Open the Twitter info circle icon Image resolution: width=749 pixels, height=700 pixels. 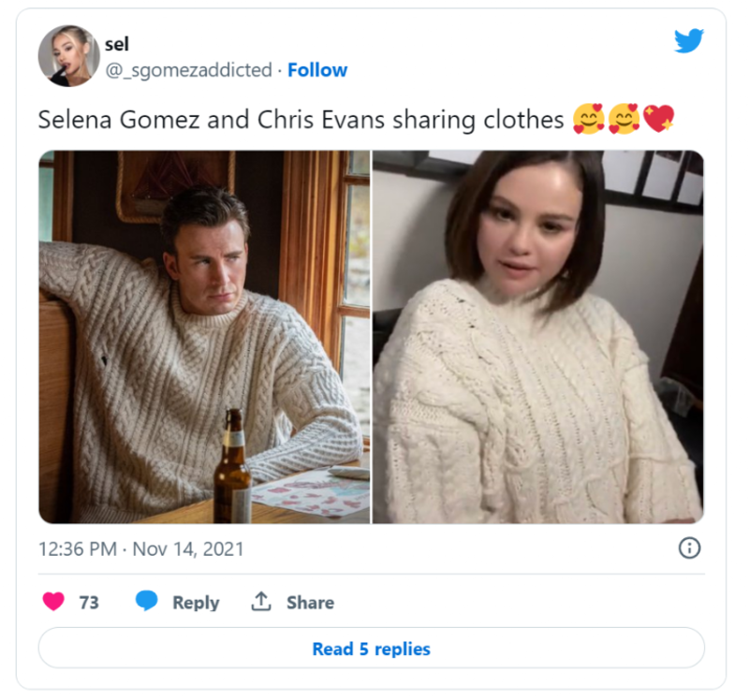[x=689, y=548]
